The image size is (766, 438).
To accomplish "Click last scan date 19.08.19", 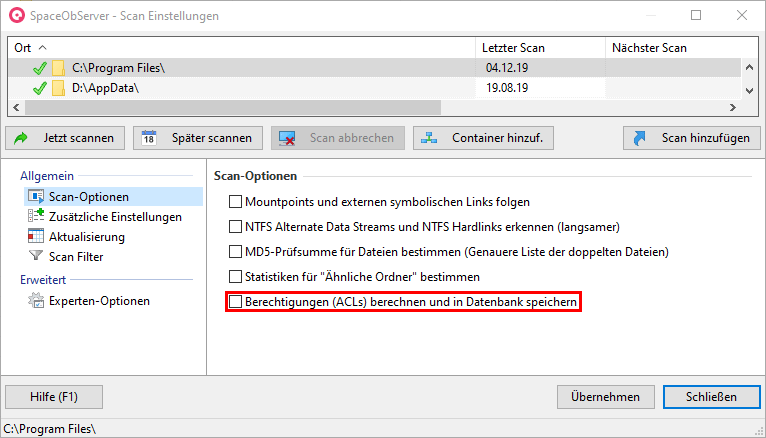I will (x=507, y=88).
